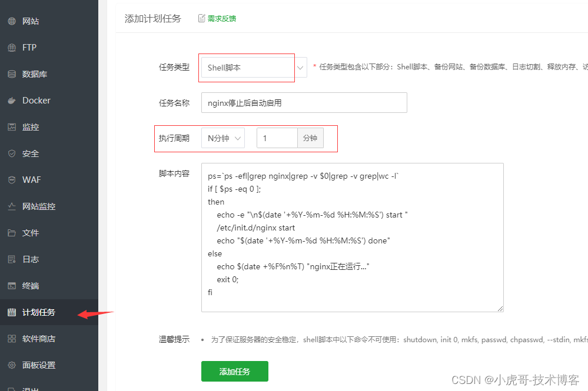The width and height of the screenshot is (588, 391).
Task: Click the 监控 monitor icon
Action: pos(12,127)
